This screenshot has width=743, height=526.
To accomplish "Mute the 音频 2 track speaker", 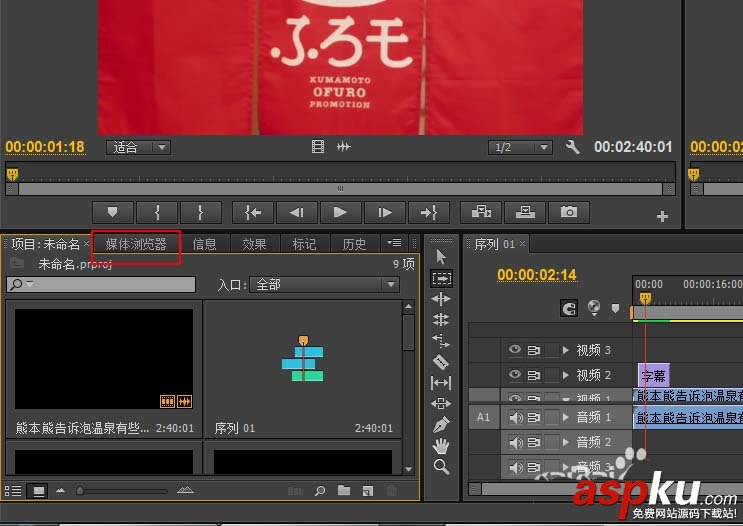I will [x=516, y=442].
